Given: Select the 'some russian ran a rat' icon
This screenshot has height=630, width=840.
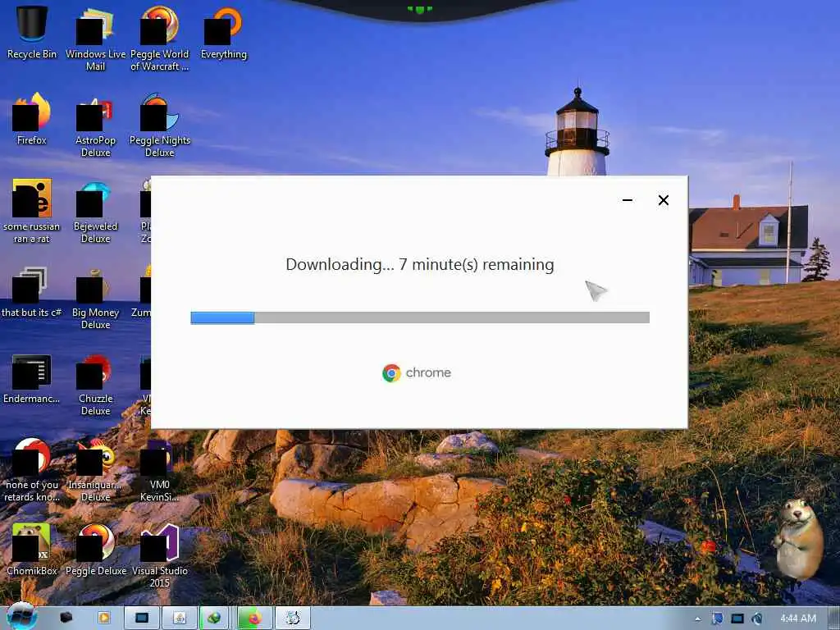Looking at the screenshot, I should pos(32,211).
